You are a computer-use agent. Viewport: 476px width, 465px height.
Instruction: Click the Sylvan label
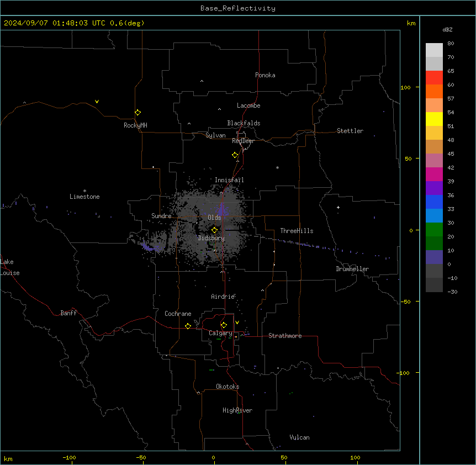click(x=215, y=135)
